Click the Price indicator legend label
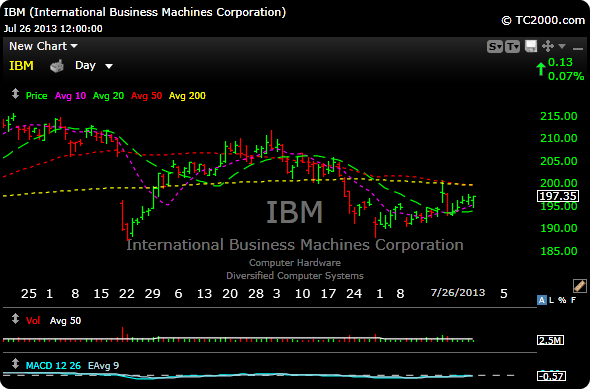The image size is (590, 389). coord(36,96)
